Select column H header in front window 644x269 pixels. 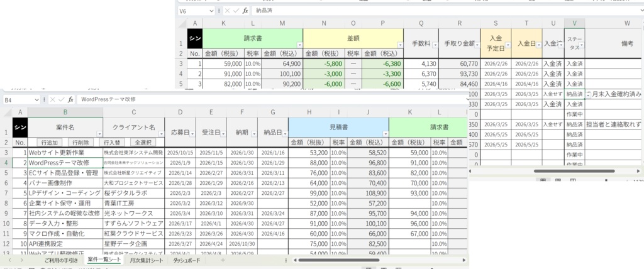309,112
